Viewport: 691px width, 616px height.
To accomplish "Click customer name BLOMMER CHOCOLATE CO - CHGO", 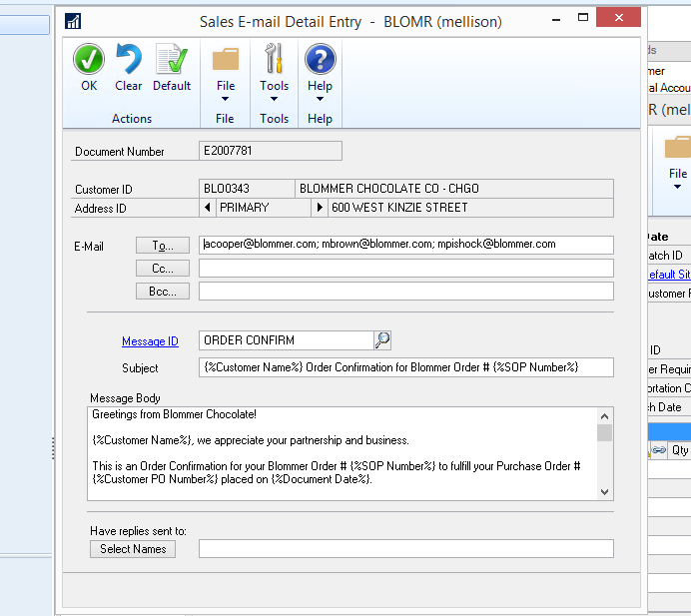I will point(389,189).
